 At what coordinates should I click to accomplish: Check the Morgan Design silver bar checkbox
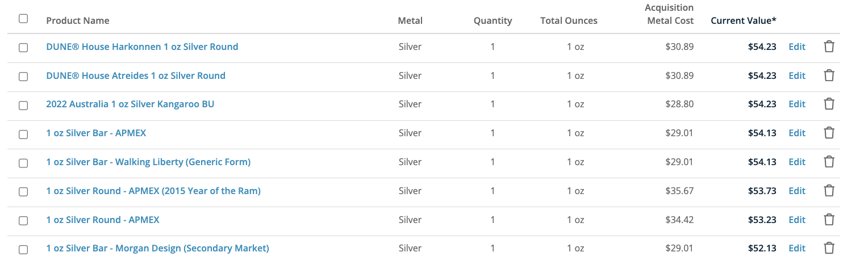(x=23, y=250)
